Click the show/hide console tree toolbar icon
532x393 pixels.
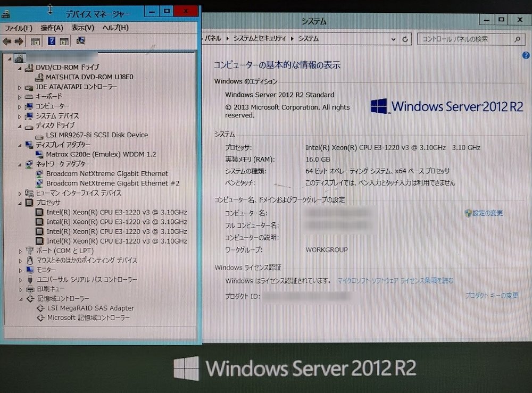coord(35,41)
